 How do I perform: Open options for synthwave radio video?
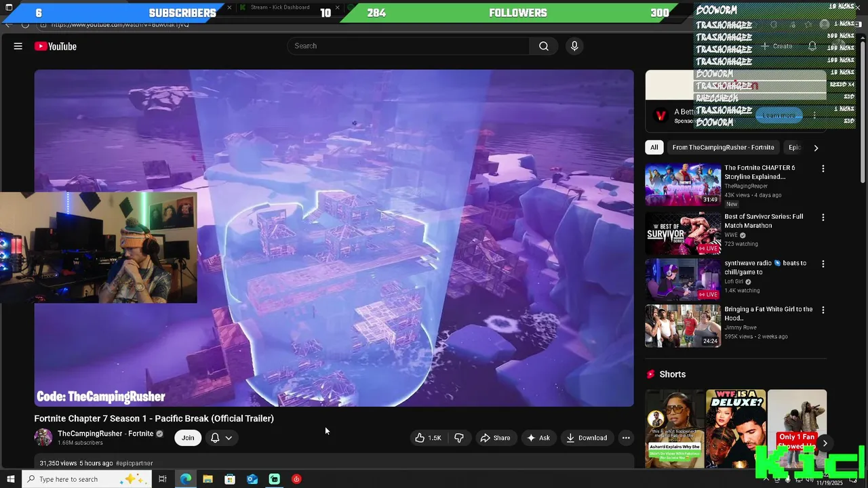823,264
